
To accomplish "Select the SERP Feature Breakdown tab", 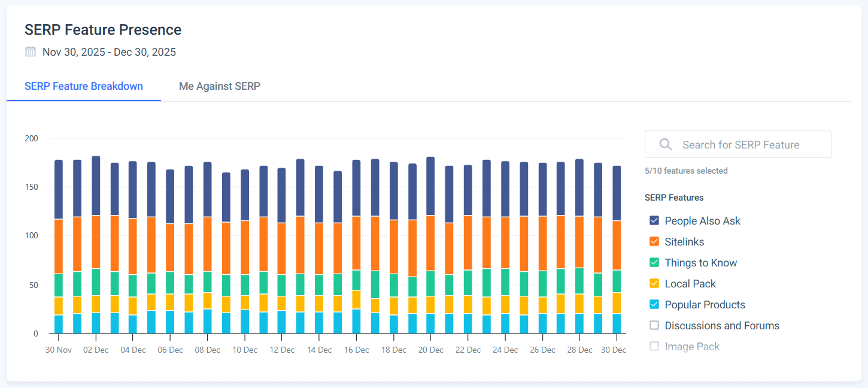I will [x=83, y=86].
